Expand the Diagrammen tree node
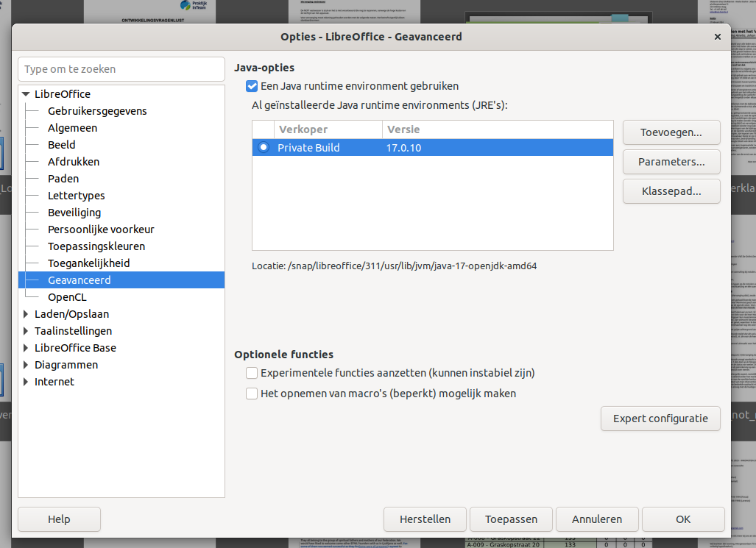756x548 pixels. coord(27,365)
